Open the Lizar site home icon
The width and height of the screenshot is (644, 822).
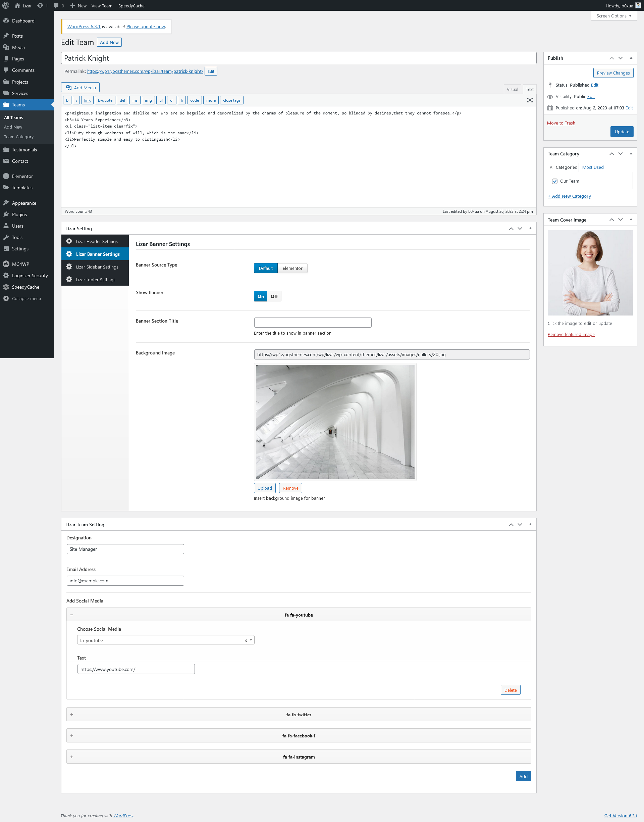coord(17,6)
